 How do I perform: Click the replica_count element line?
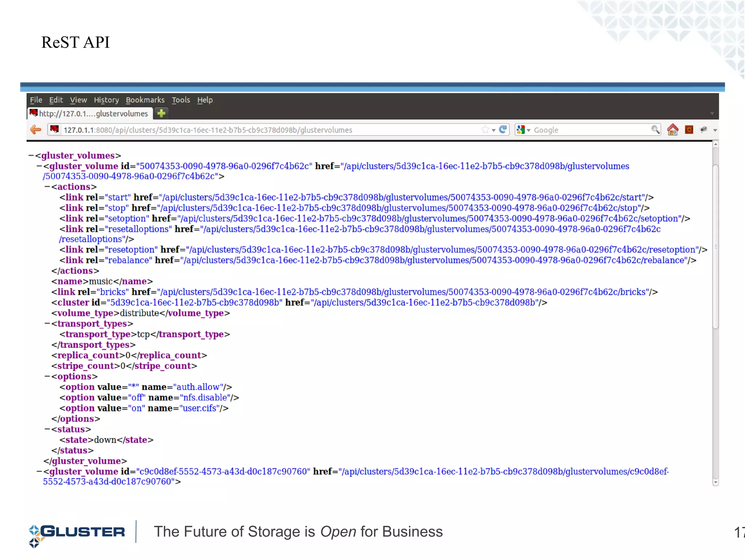click(x=129, y=356)
